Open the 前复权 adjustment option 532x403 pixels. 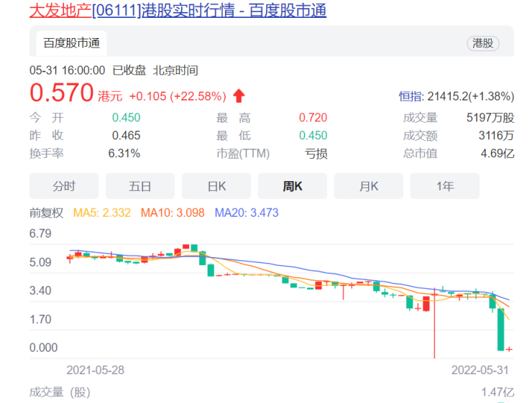pos(46,213)
